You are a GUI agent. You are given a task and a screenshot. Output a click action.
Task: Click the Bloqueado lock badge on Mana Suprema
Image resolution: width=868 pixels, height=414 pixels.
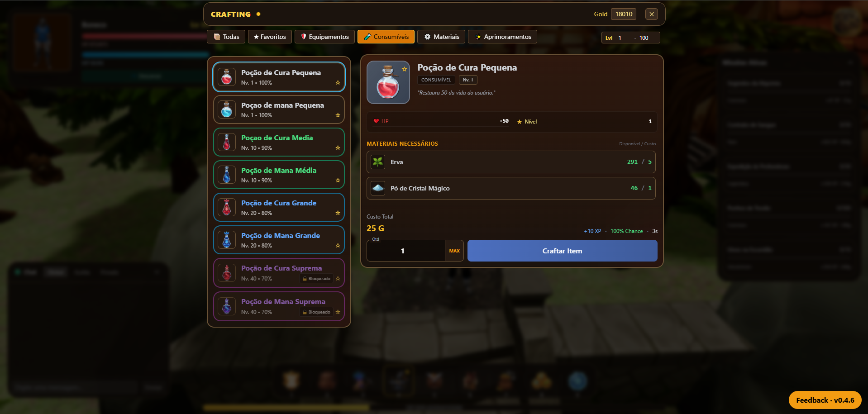click(x=317, y=312)
